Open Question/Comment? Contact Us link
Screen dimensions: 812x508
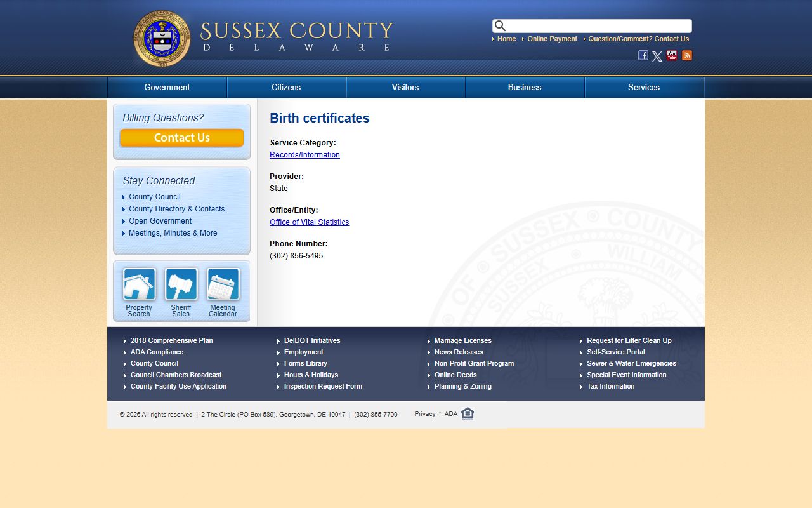coord(638,39)
